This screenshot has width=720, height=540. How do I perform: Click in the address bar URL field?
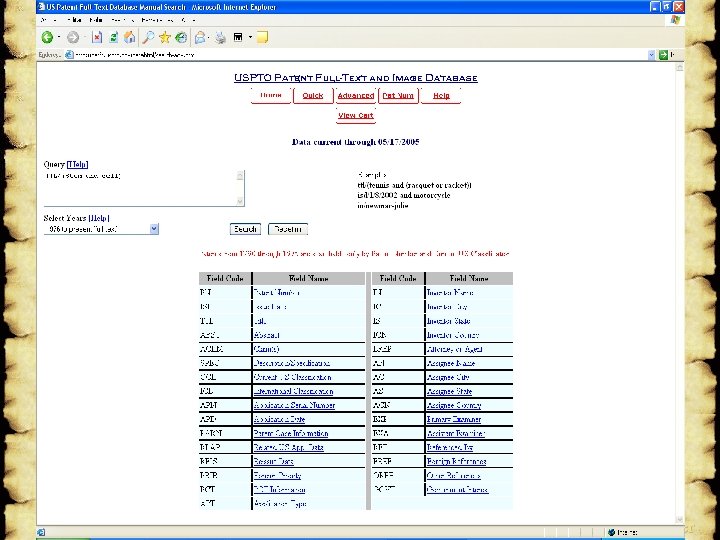pos(358,55)
